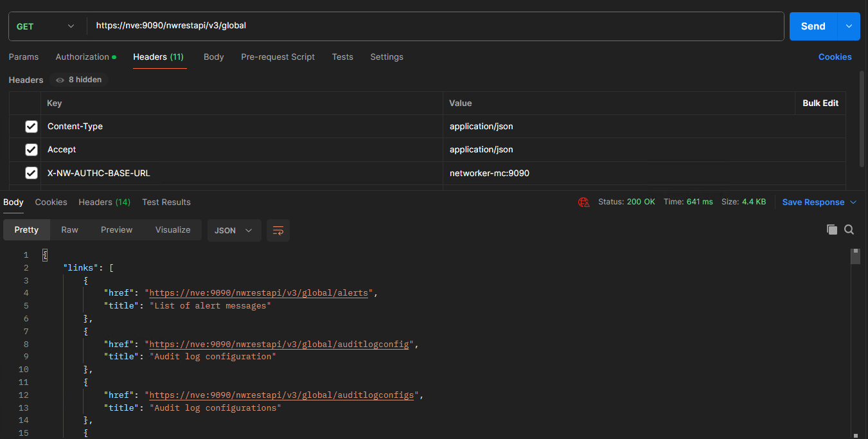868x439 pixels.
Task: Open search in response with magnifier icon
Action: 849,229
